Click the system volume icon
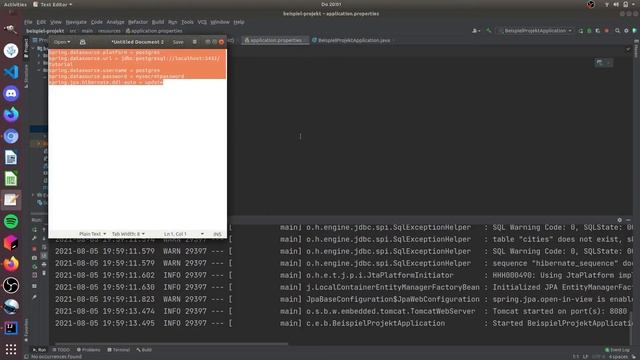This screenshot has height=360, width=640. (x=616, y=4)
